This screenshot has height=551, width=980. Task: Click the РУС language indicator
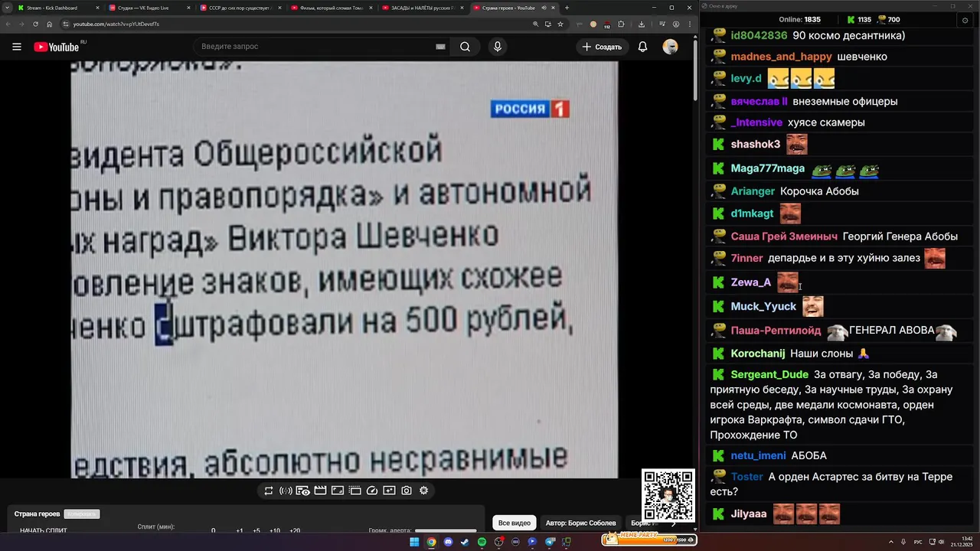click(918, 542)
